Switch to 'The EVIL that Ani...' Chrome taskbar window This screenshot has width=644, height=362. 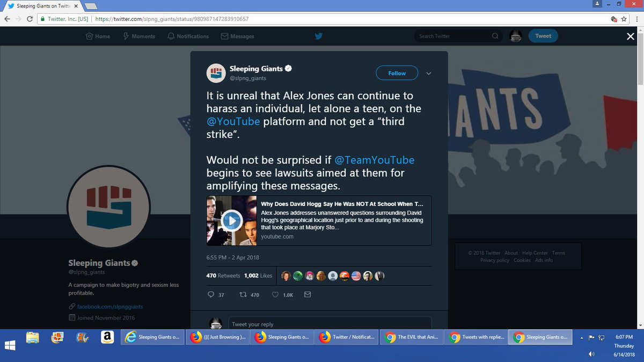413,337
